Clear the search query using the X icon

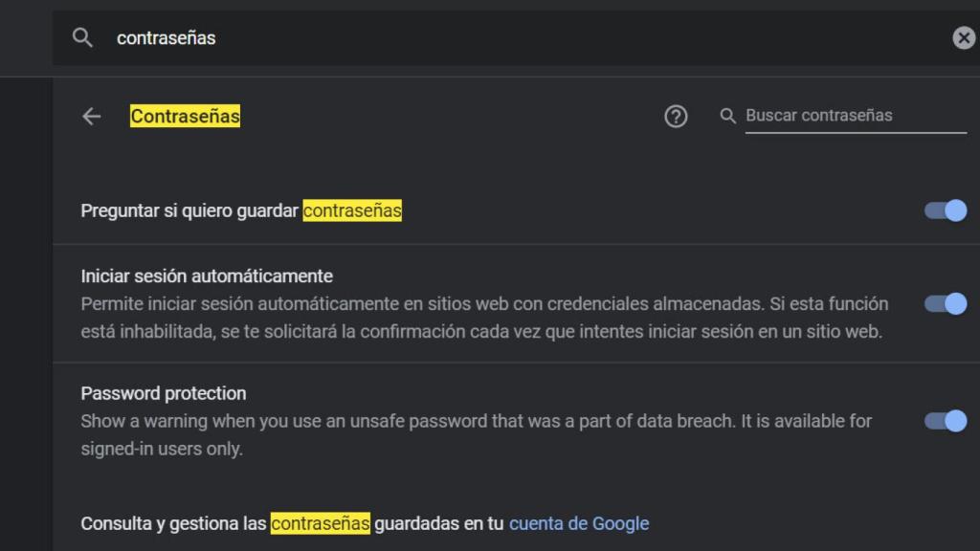click(962, 38)
